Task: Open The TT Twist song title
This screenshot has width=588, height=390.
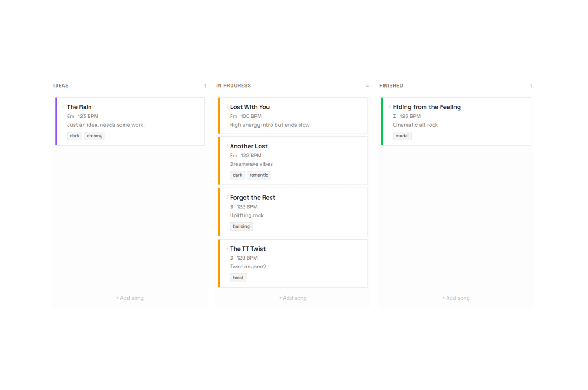Action: 248,249
